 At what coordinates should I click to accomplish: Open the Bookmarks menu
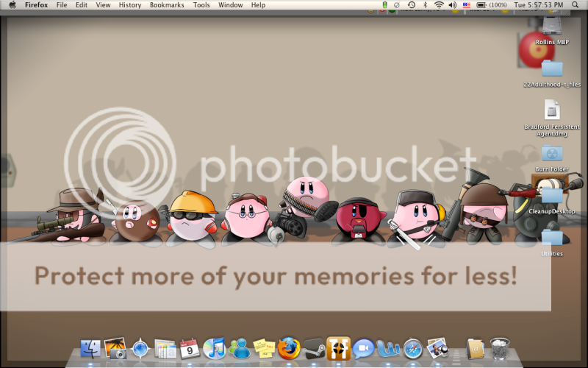[x=167, y=5]
